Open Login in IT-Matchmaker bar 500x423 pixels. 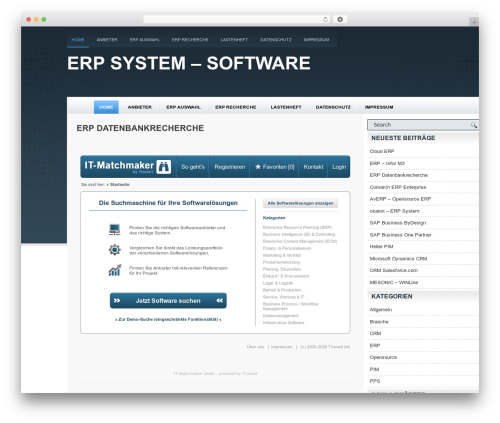tap(339, 167)
